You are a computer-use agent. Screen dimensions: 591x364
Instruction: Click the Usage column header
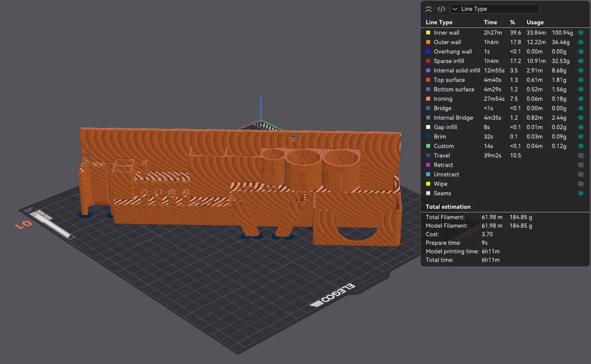pos(535,22)
